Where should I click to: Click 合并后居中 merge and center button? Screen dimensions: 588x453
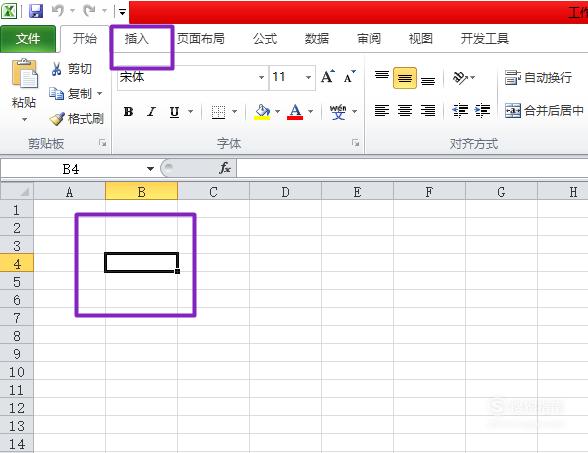(x=544, y=111)
